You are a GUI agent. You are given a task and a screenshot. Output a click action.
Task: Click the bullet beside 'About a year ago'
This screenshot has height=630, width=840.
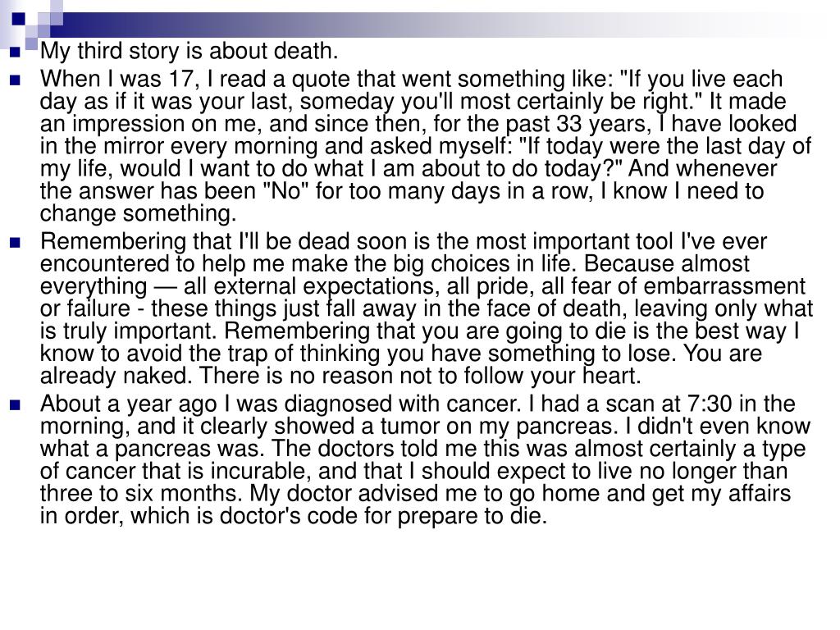[15, 405]
